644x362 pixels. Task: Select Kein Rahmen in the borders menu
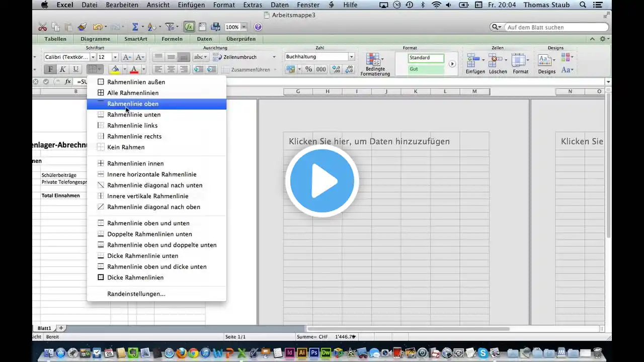156,147
